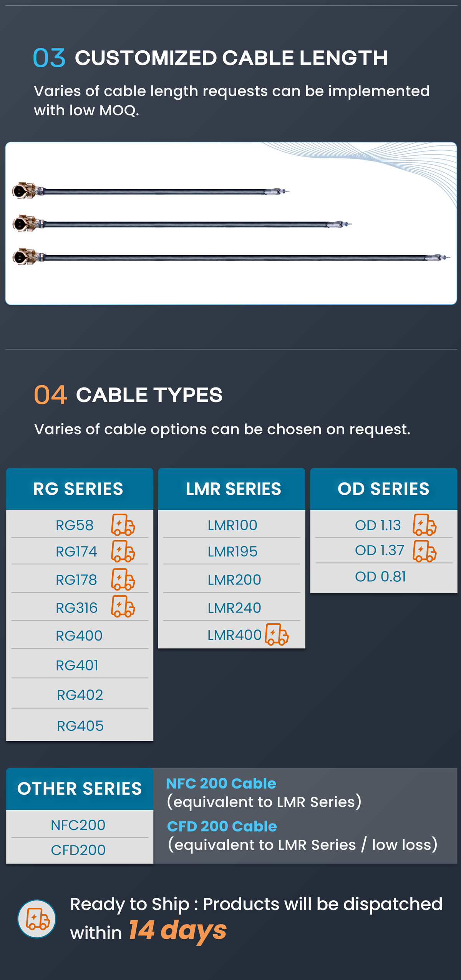Select the LMR SERIES header
Image resolution: width=461 pixels, height=980 pixels.
pos(233,489)
